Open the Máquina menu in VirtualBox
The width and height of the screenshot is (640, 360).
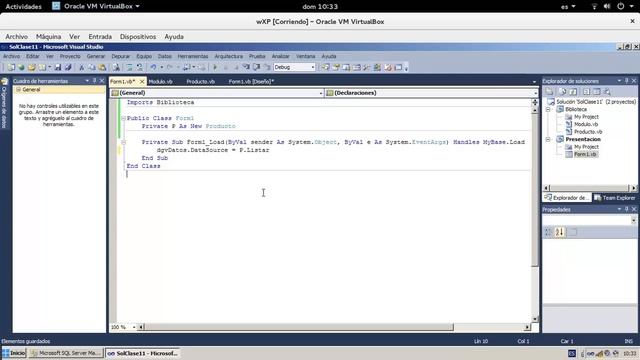[48, 37]
